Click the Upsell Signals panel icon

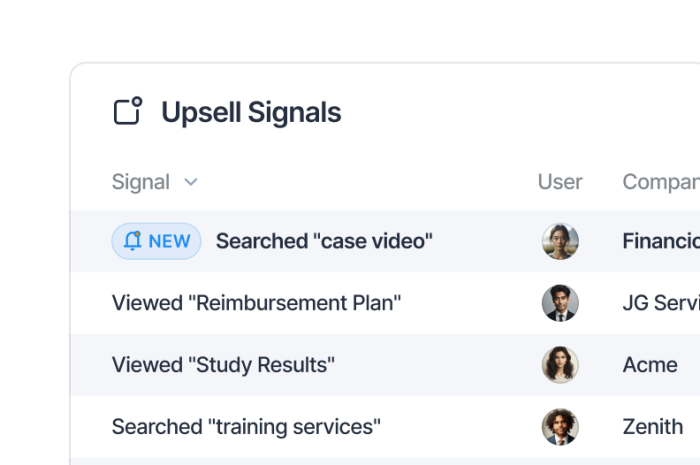[127, 111]
